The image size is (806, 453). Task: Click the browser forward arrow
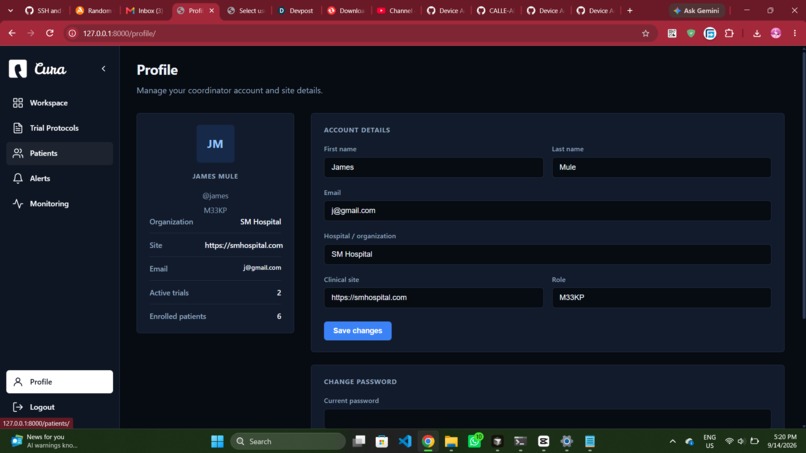(31, 33)
